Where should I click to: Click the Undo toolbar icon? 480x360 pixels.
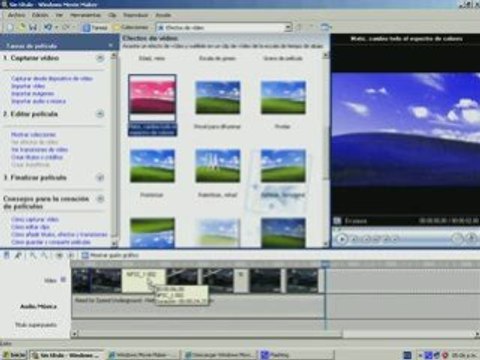tap(48, 27)
